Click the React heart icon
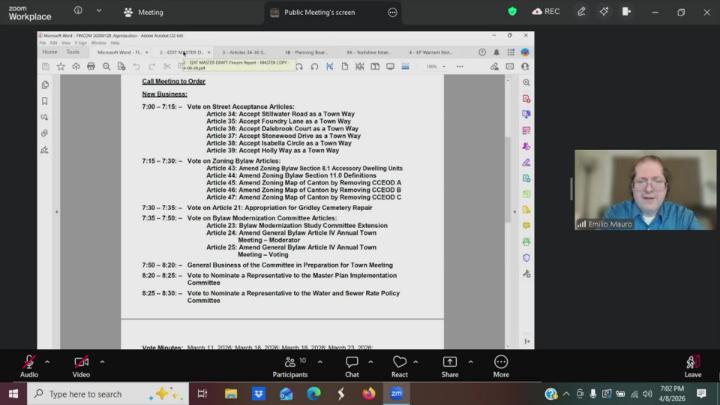Screen dimensions: 720x405 pyautogui.click(x=399, y=364)
